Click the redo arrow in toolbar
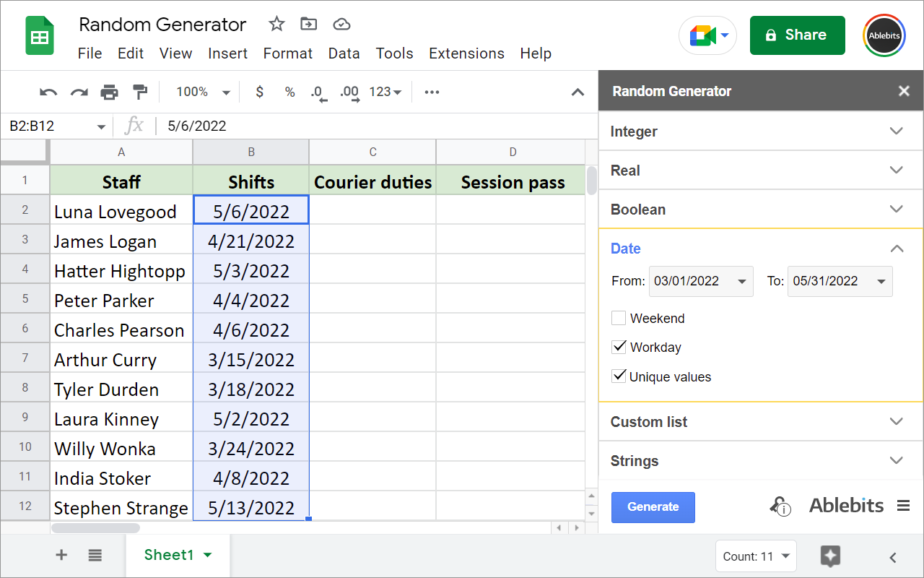Viewport: 924px width, 578px height. (79, 92)
